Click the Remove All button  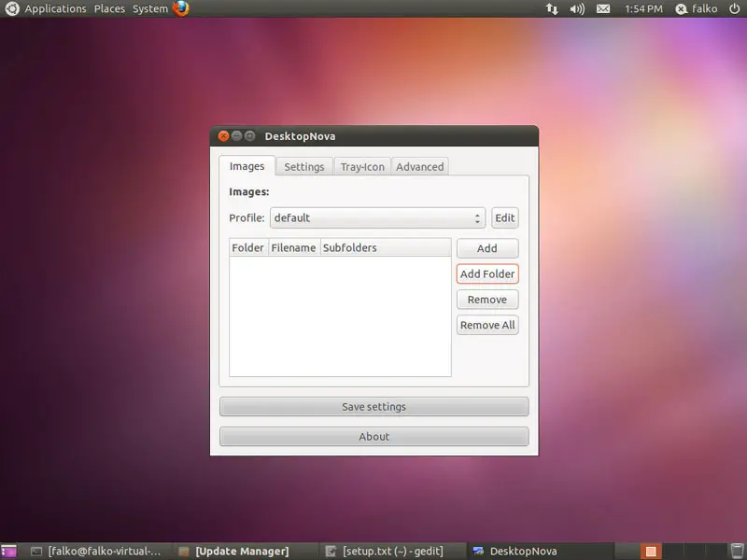pyautogui.click(x=487, y=325)
